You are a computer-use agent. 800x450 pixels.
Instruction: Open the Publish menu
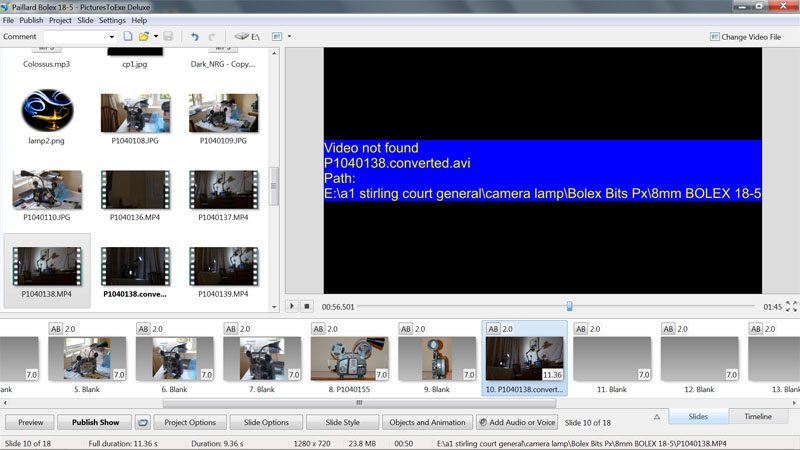tap(31, 20)
